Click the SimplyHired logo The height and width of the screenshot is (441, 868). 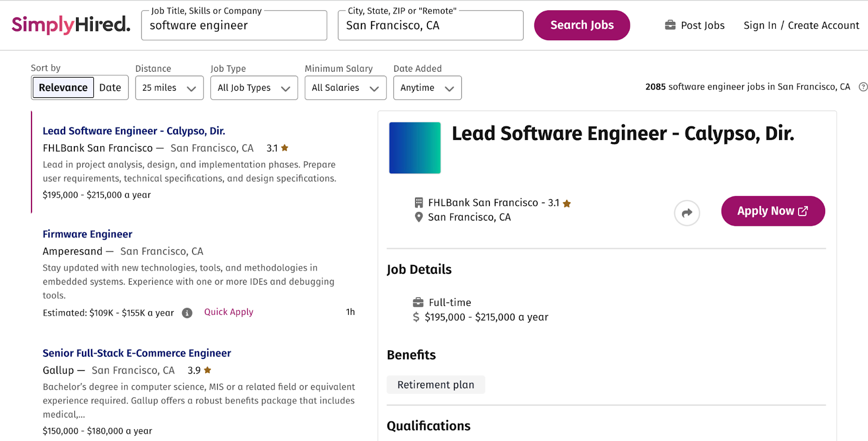click(71, 25)
